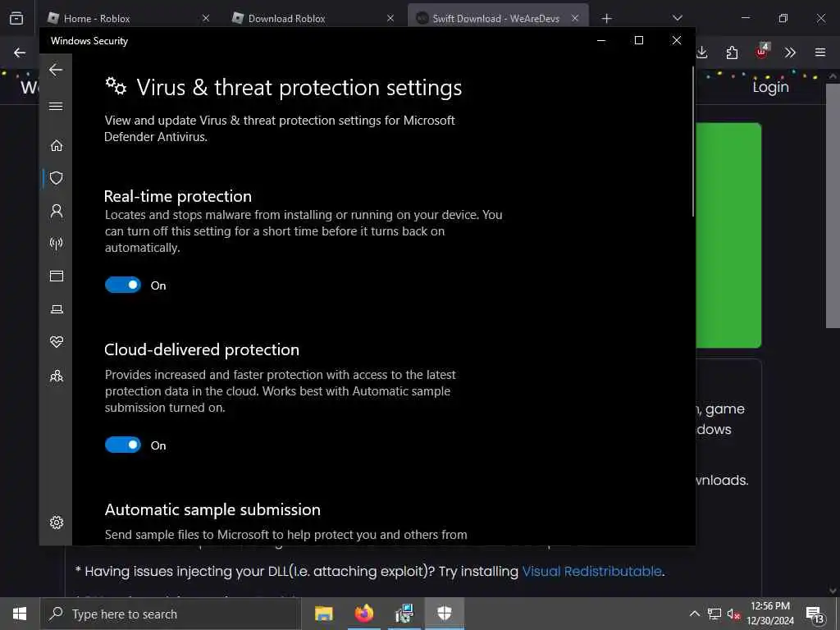This screenshot has height=630, width=840.
Task: Open Firefox from the taskbar
Action: coord(364,614)
